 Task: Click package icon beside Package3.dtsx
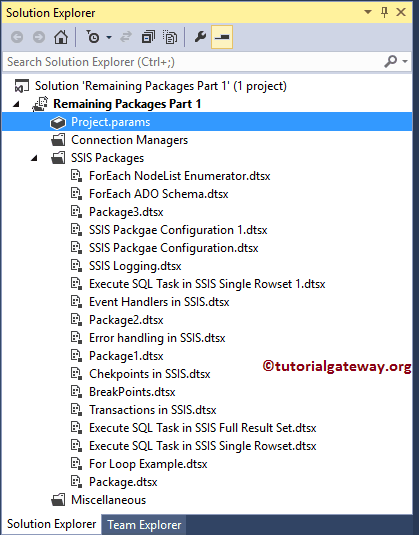click(76, 212)
